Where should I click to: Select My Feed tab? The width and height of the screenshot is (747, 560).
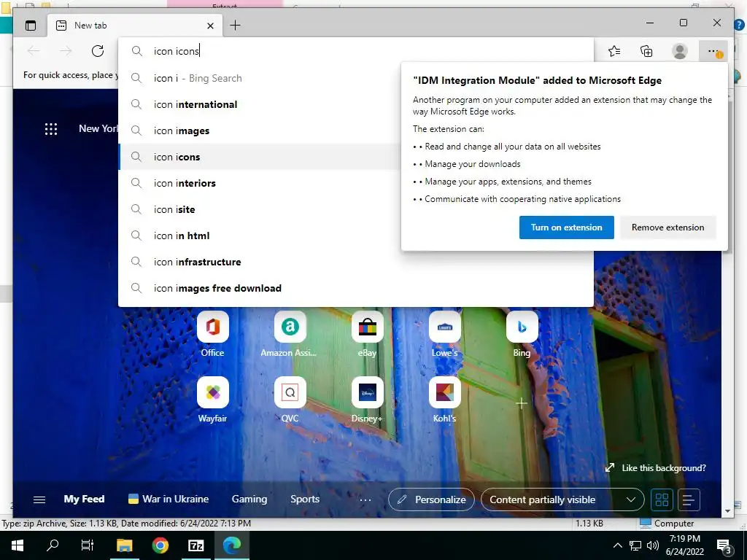(85, 499)
